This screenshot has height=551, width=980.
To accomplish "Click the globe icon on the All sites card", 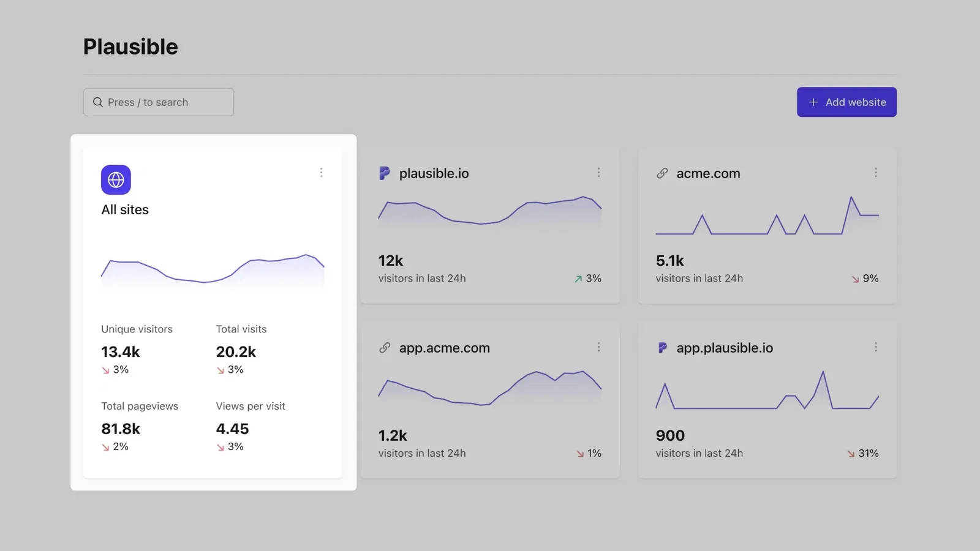I will [x=115, y=179].
